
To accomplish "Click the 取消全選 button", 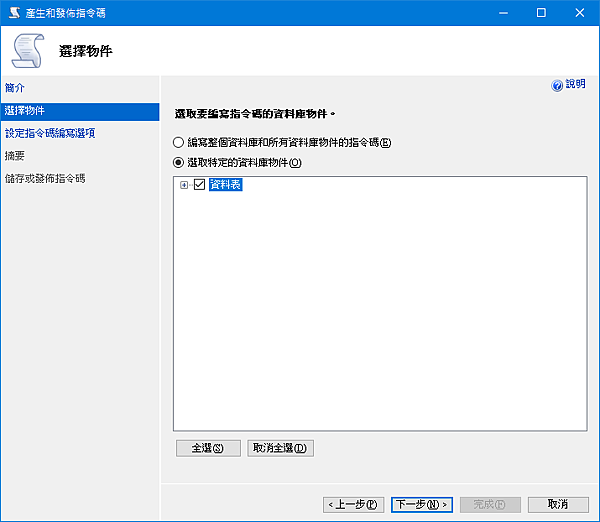I will pyautogui.click(x=280, y=448).
